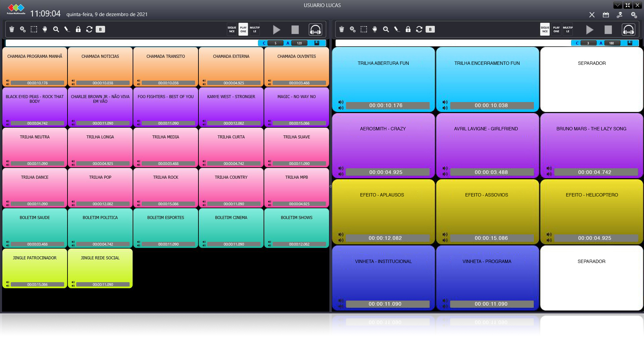
Task: Click the progress bar of EFEITO - APLAUSOS
Action: [x=388, y=238]
